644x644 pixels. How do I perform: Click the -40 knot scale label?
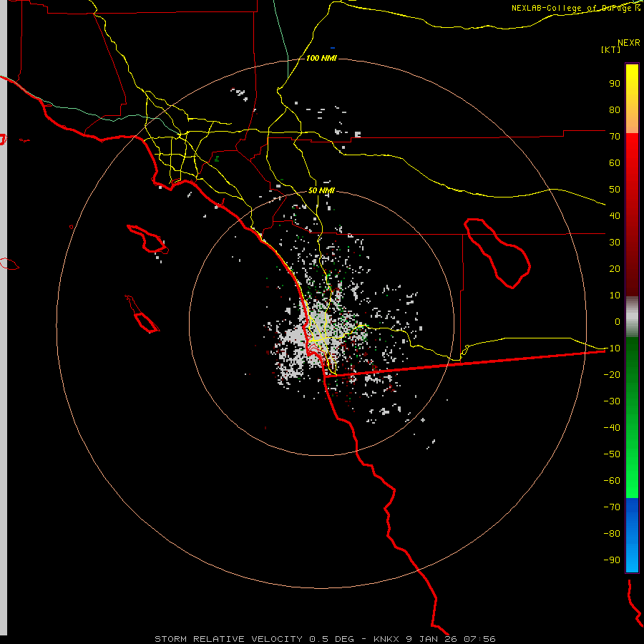(x=612, y=428)
